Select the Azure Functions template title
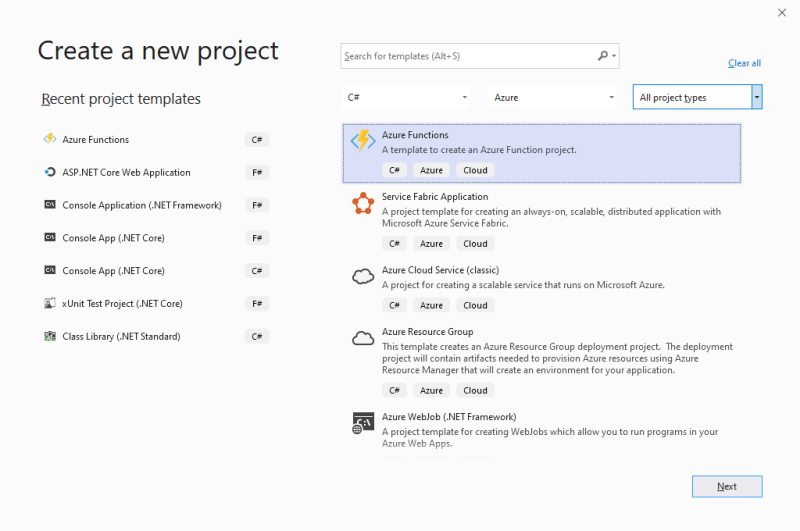 pos(415,135)
